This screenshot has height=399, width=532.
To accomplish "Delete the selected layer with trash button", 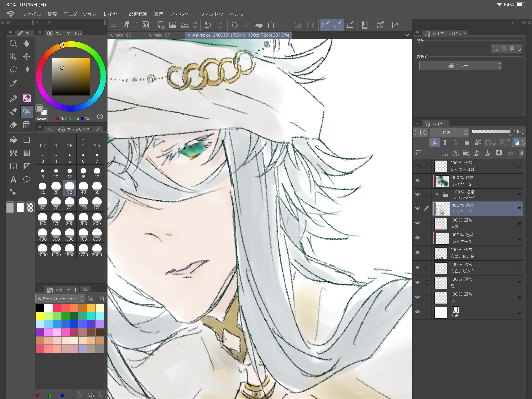I will [521, 153].
